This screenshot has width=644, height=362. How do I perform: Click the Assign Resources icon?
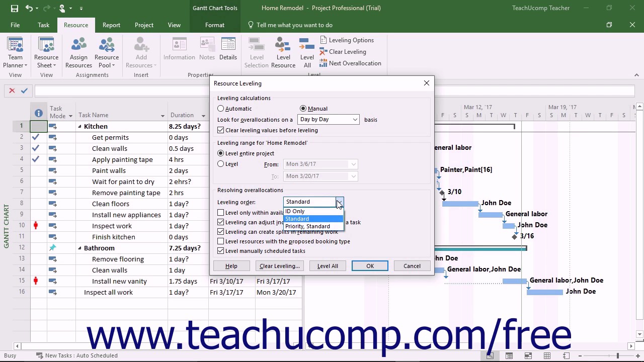tap(78, 53)
